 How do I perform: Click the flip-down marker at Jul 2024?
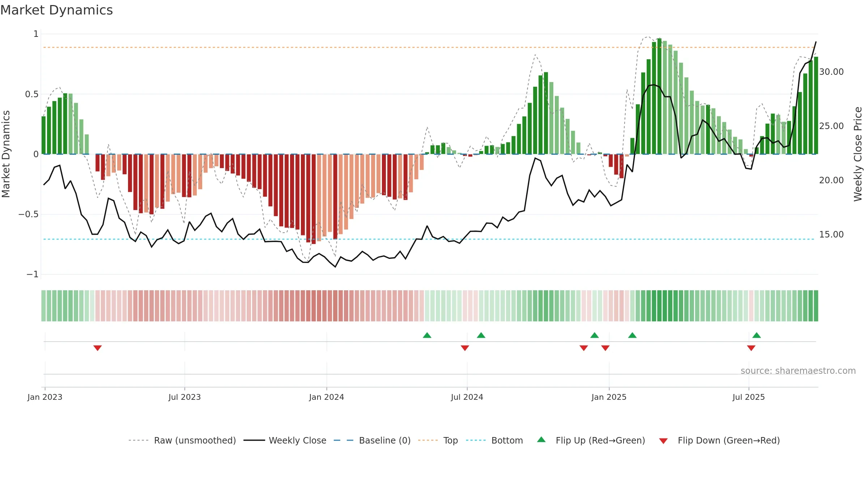465,348
